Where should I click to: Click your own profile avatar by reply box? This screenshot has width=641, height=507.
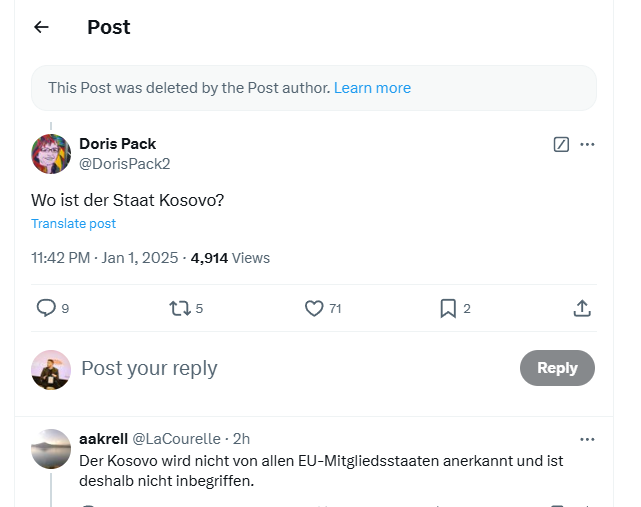(51, 369)
